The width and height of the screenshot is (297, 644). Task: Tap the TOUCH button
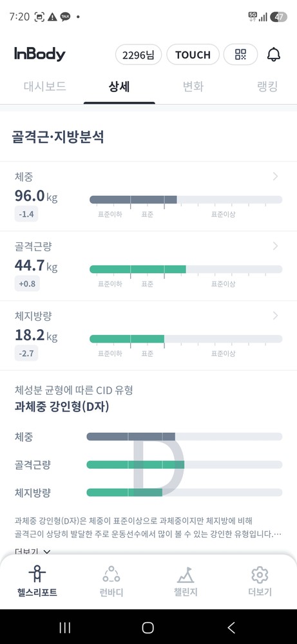click(x=193, y=55)
